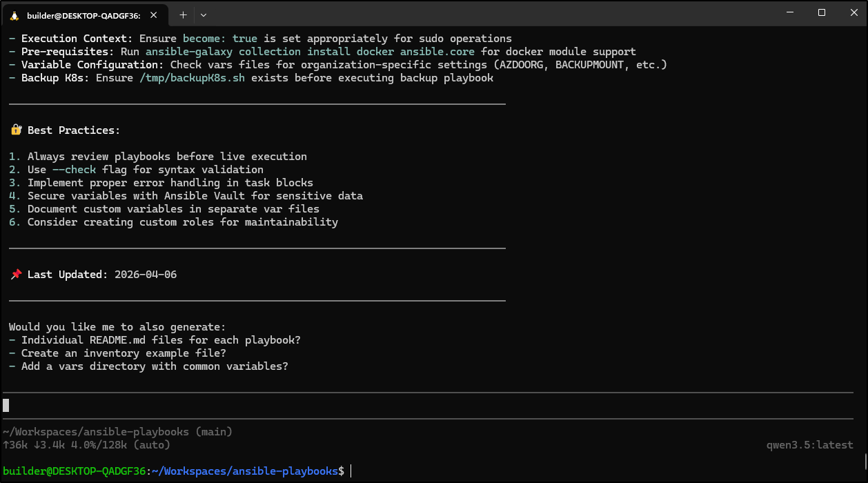868x483 pixels.
Task: Close the builder@DESKTOP-QADGF36 tab
Action: [x=153, y=14]
